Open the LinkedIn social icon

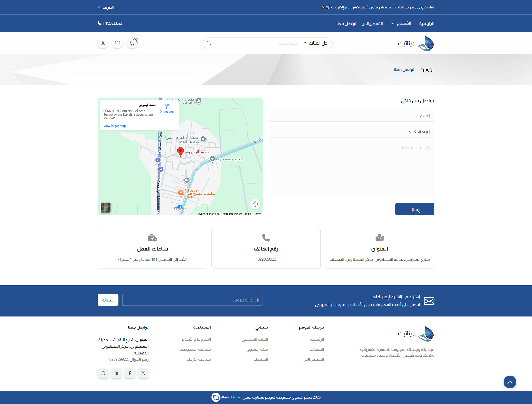[116, 373]
